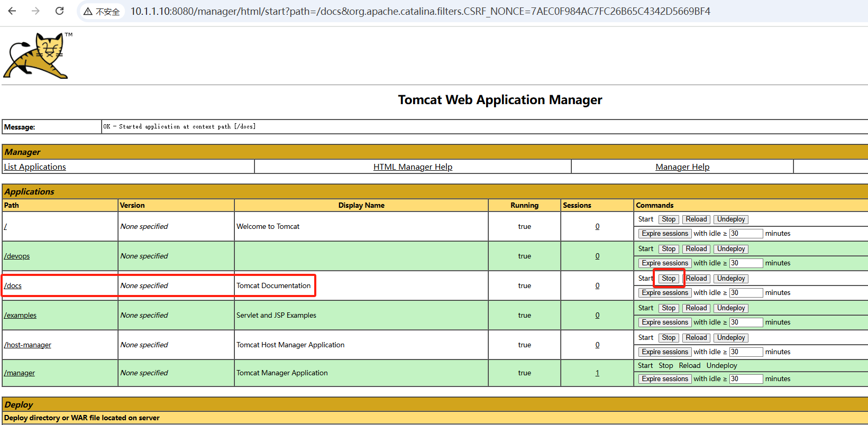The image size is (868, 425).
Task: Reload the /host-manager application
Action: (x=696, y=338)
